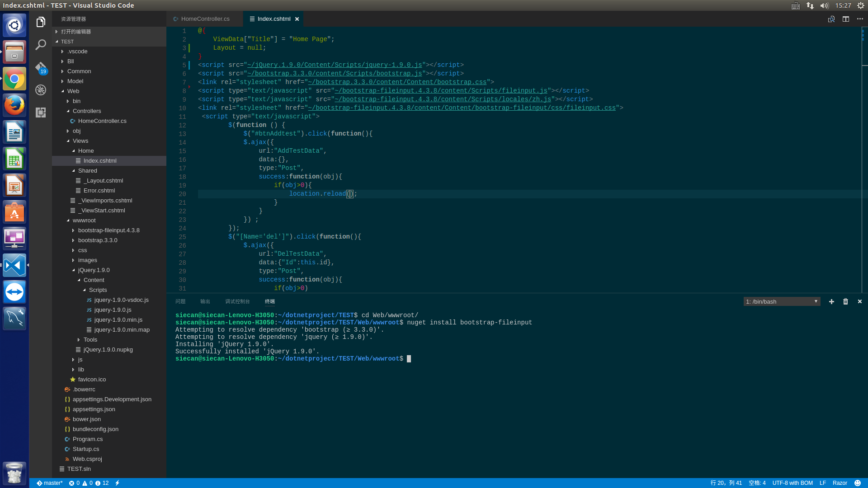Switch to the 输出 output panel tab

point(205,301)
